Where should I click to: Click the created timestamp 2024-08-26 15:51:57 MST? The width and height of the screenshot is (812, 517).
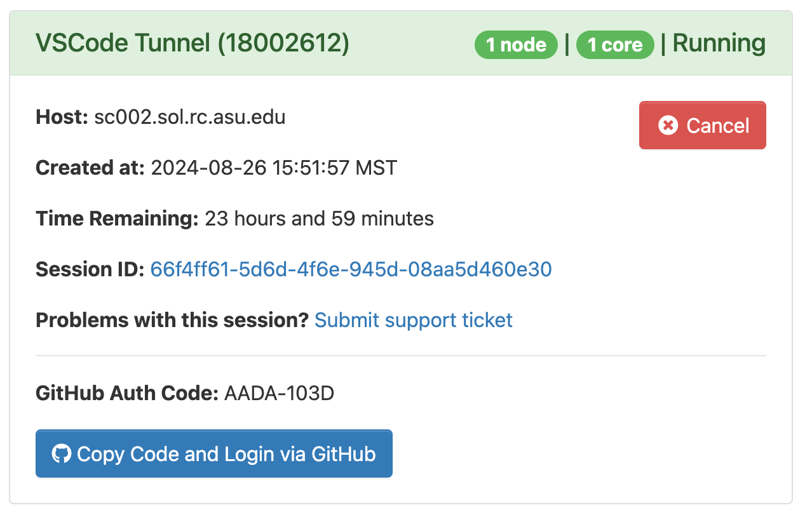pos(274,168)
